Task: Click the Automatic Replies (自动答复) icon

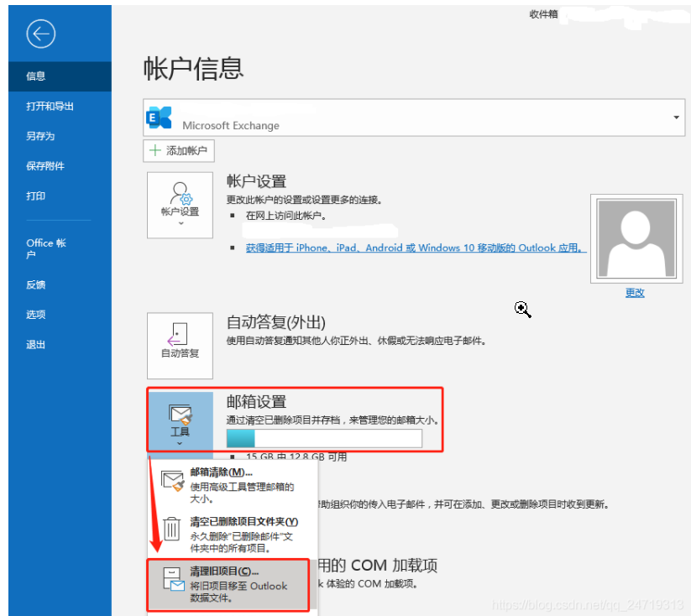Action: coord(180,345)
